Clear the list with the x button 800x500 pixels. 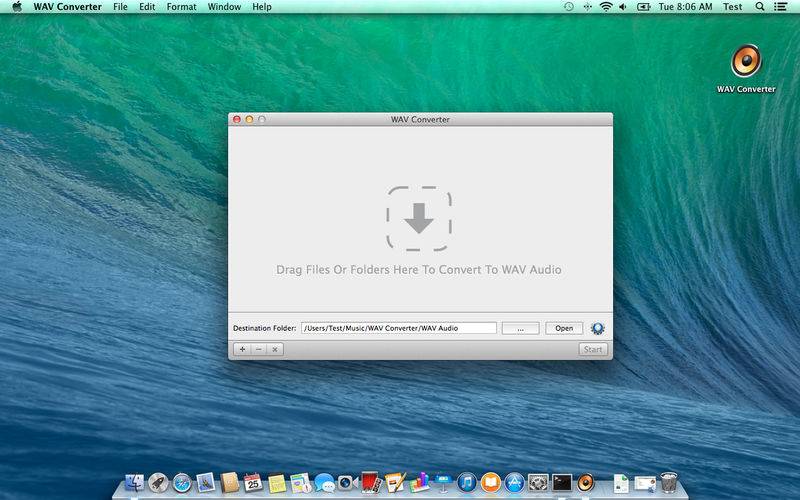point(275,349)
